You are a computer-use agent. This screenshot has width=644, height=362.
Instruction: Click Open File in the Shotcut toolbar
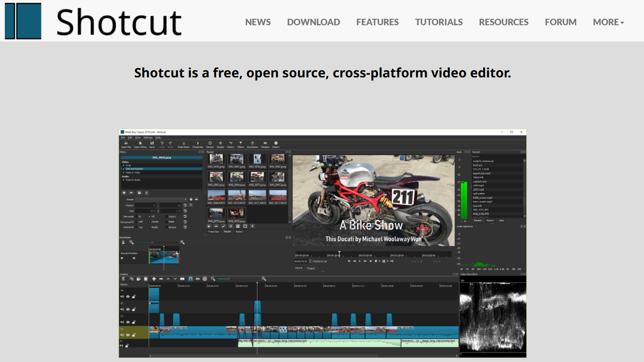tap(126, 145)
